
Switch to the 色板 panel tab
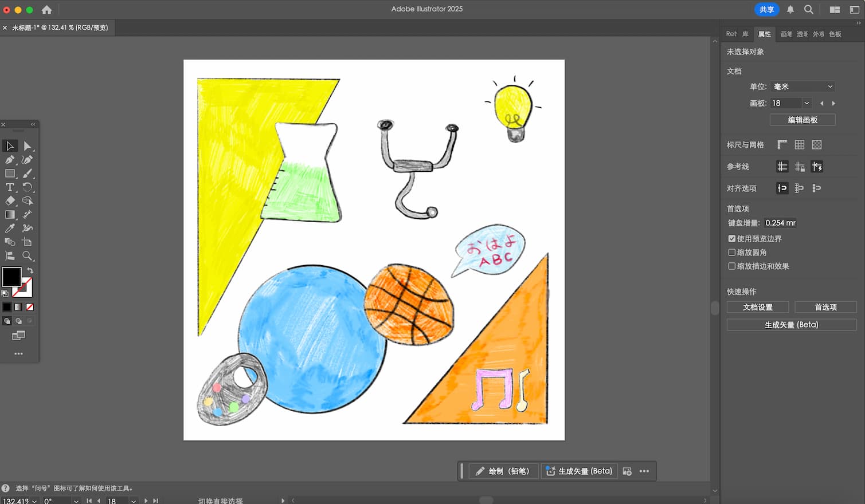[835, 34]
